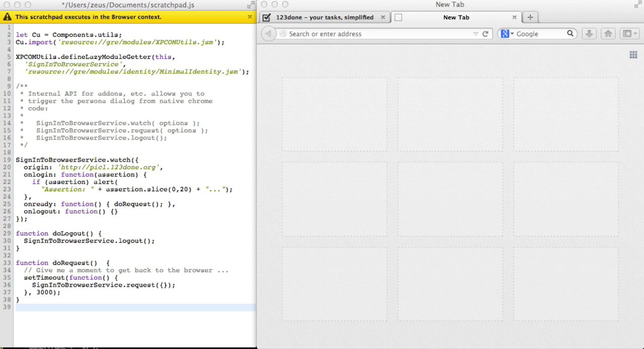Click the "Assertion: " string literal
The height and width of the screenshot is (349, 644).
point(68,189)
